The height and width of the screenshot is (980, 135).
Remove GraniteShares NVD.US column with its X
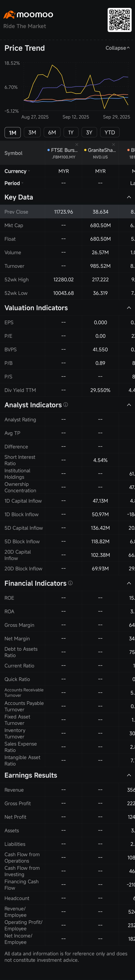pos(113,145)
